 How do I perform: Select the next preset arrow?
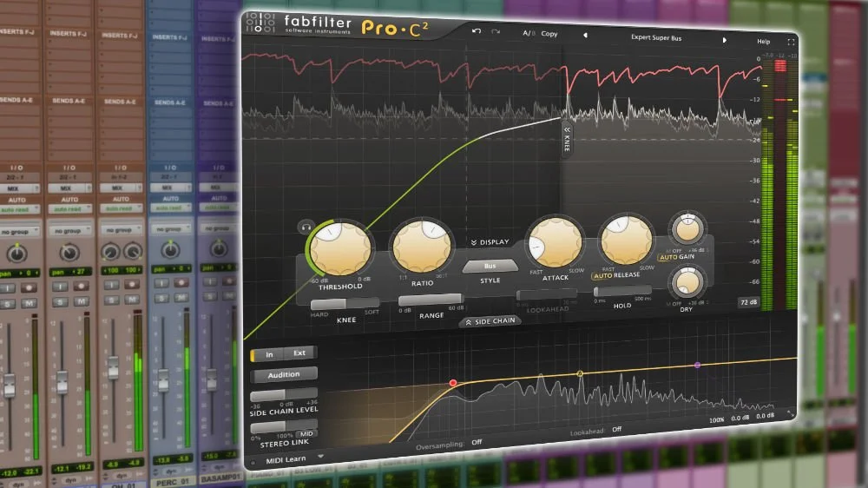pos(724,40)
